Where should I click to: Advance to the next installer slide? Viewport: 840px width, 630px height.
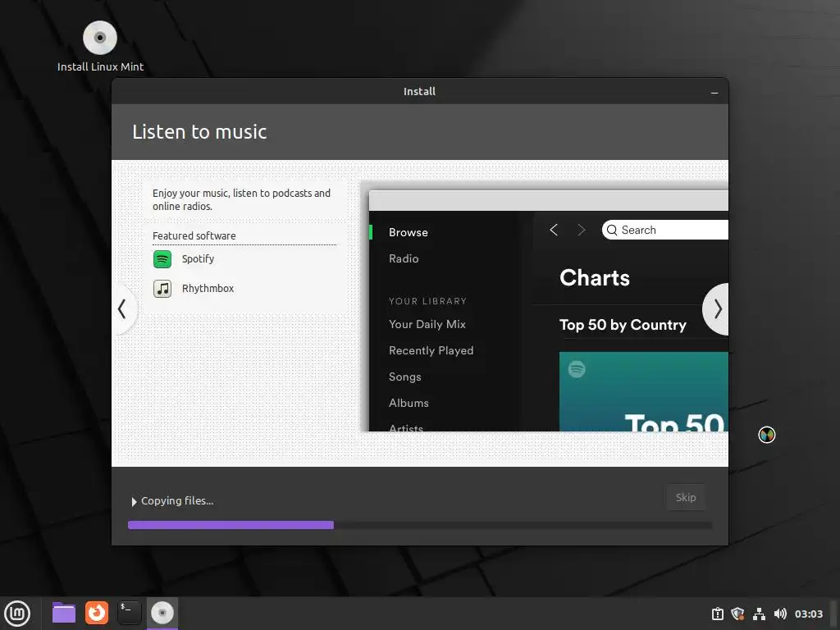[x=717, y=309]
